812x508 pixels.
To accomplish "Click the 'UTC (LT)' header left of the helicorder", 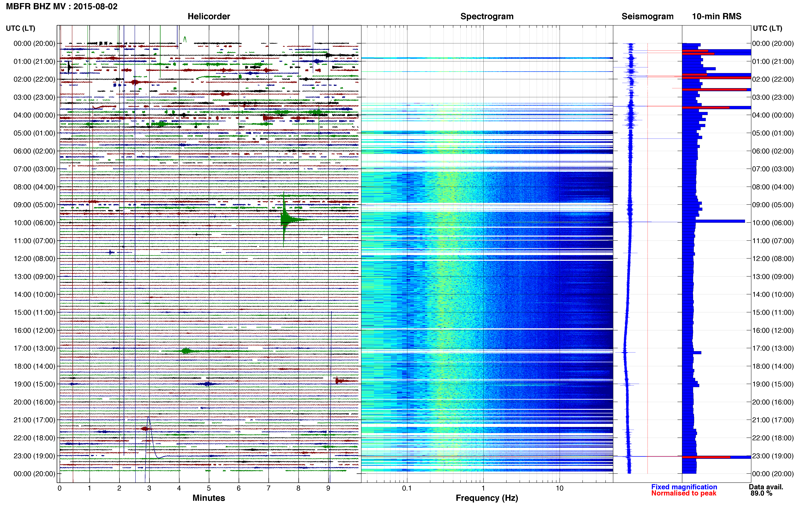I will (21, 28).
